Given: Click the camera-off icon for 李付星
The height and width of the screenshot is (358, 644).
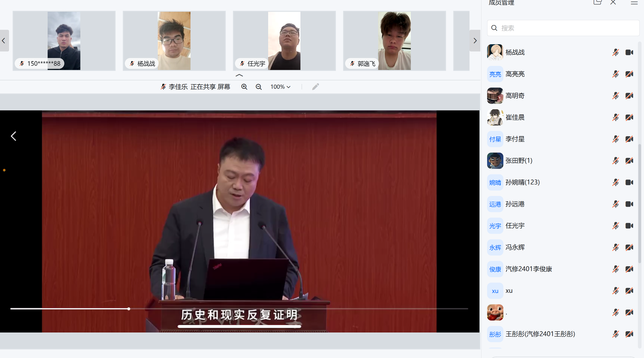Looking at the screenshot, I should (x=629, y=139).
